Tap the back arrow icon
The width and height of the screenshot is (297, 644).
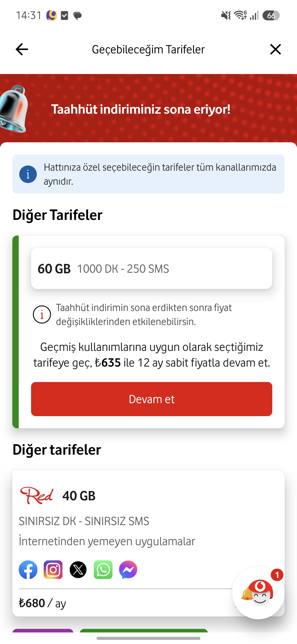pos(22,50)
